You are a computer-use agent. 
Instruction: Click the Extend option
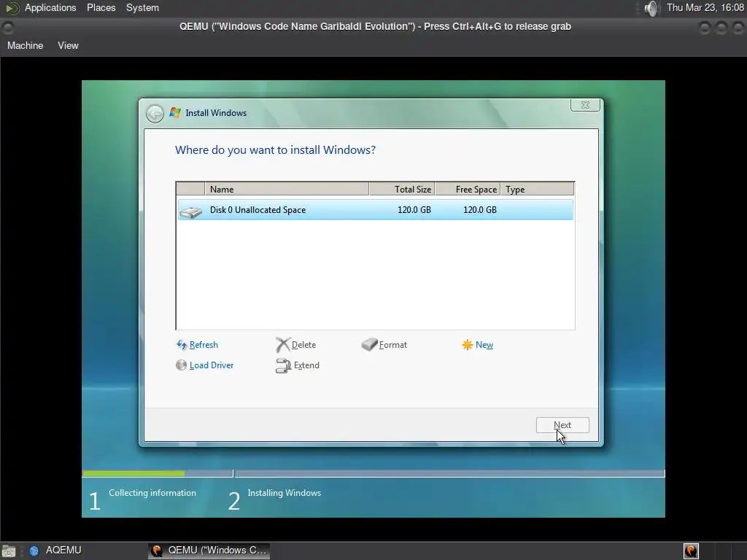pyautogui.click(x=306, y=365)
